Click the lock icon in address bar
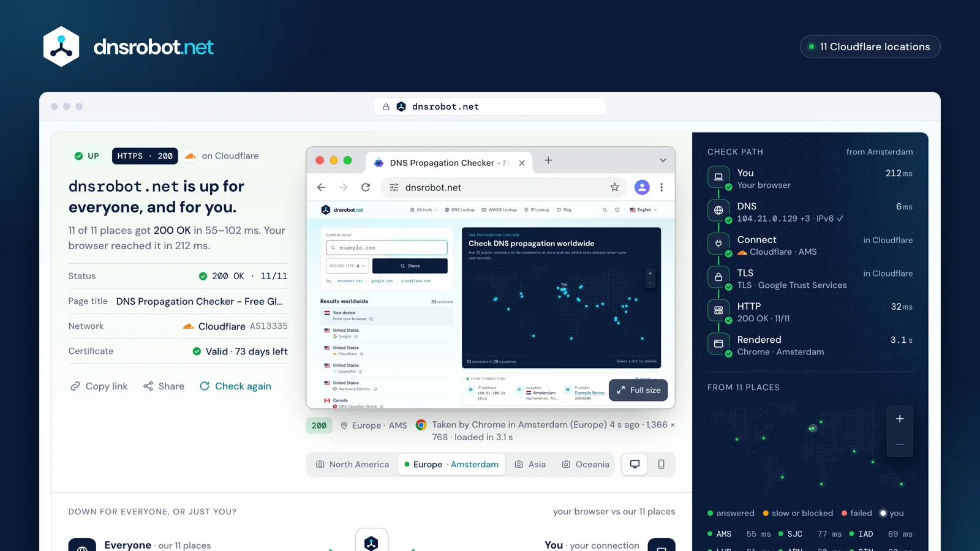Viewport: 980px width, 551px height. click(386, 107)
